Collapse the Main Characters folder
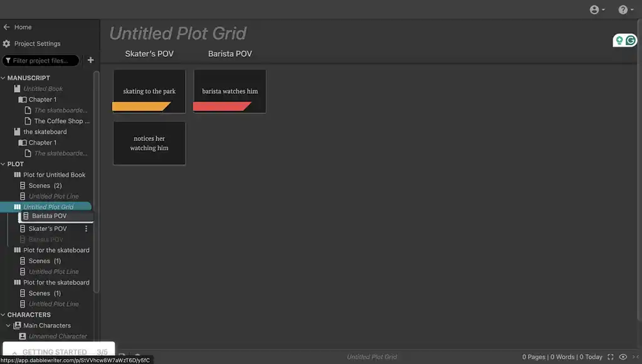 point(8,326)
